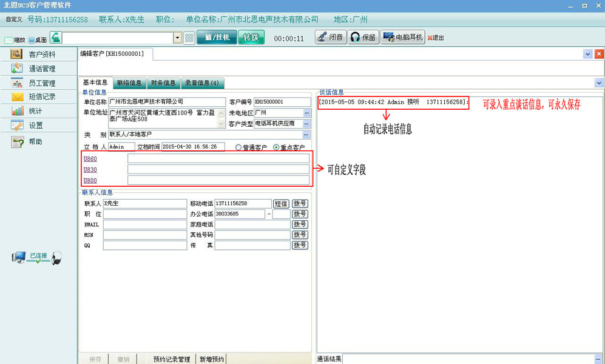
Task: Click the 通话结果 input field
Action: tap(468, 359)
